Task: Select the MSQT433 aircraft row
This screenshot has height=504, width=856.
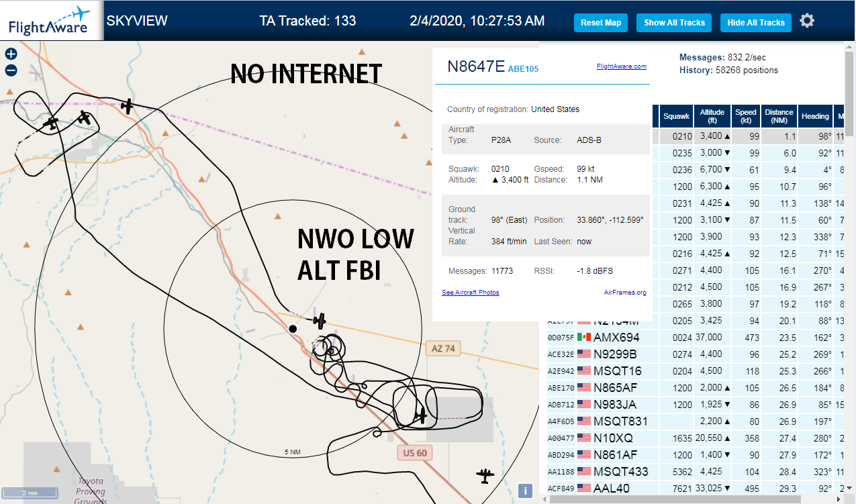Action: pos(695,471)
